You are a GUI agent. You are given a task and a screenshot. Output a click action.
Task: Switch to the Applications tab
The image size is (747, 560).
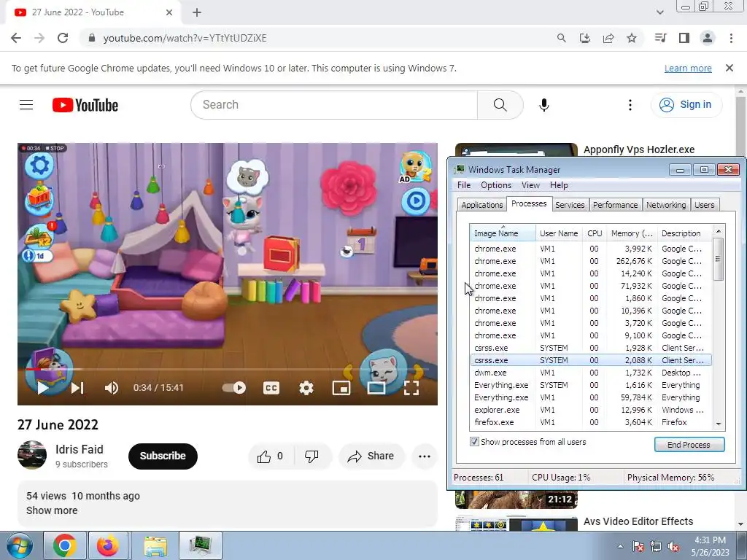click(x=481, y=205)
